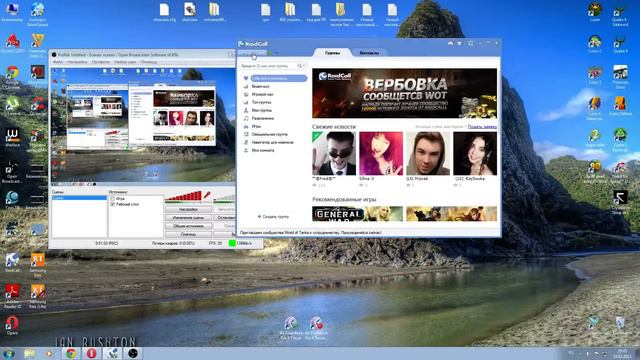Open Opera from the taskbar

91,353
